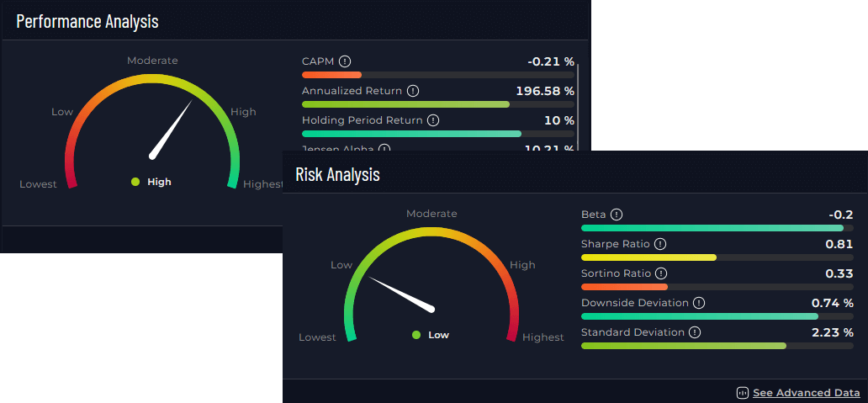Click the Holding Period Return info icon
This screenshot has width=868, height=403.
coord(432,120)
